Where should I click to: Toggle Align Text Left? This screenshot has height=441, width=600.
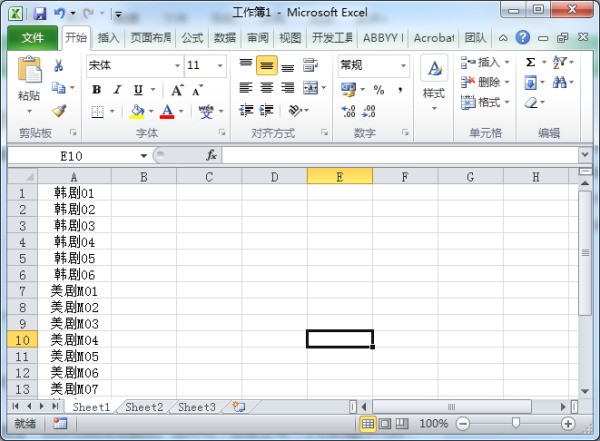(x=246, y=88)
